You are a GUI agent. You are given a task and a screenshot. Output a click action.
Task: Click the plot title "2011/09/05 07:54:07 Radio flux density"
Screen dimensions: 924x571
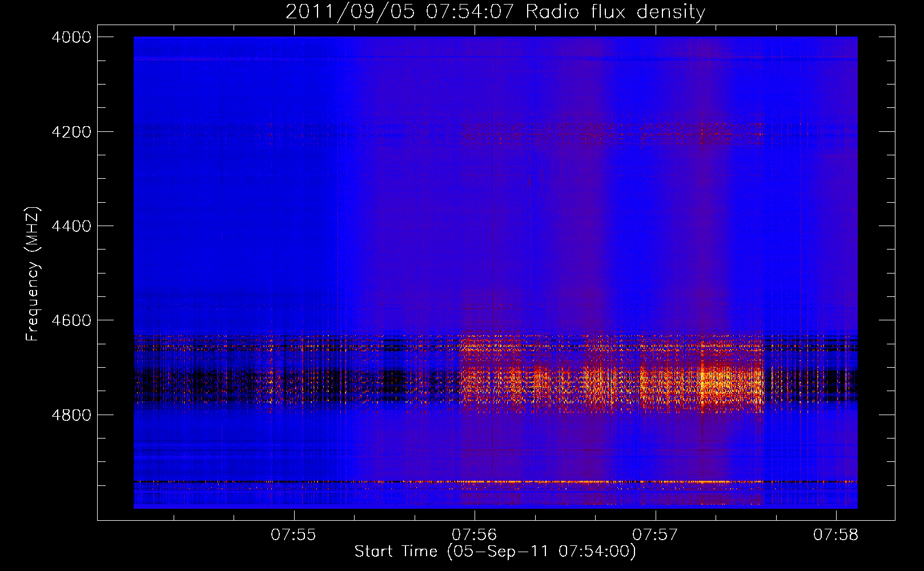pos(495,12)
